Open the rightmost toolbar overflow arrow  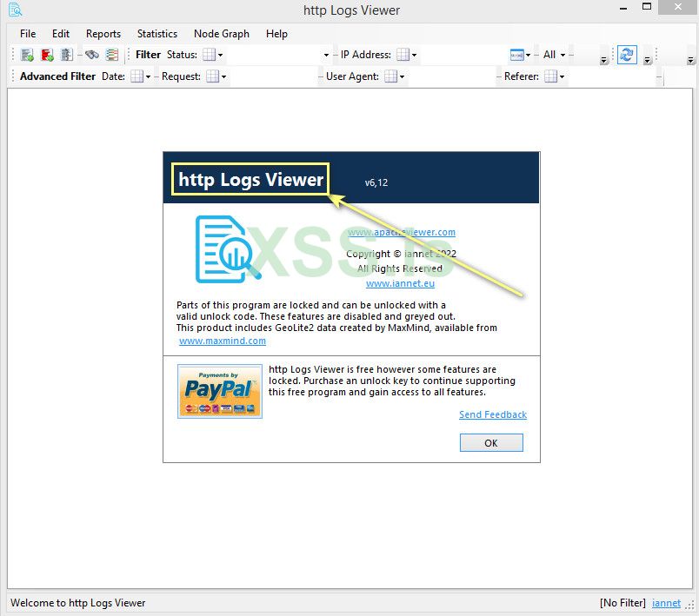pyautogui.click(x=690, y=60)
